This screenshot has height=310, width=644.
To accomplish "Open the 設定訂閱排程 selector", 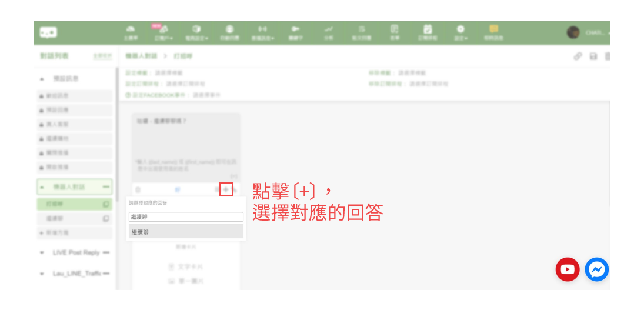I will (x=185, y=84).
